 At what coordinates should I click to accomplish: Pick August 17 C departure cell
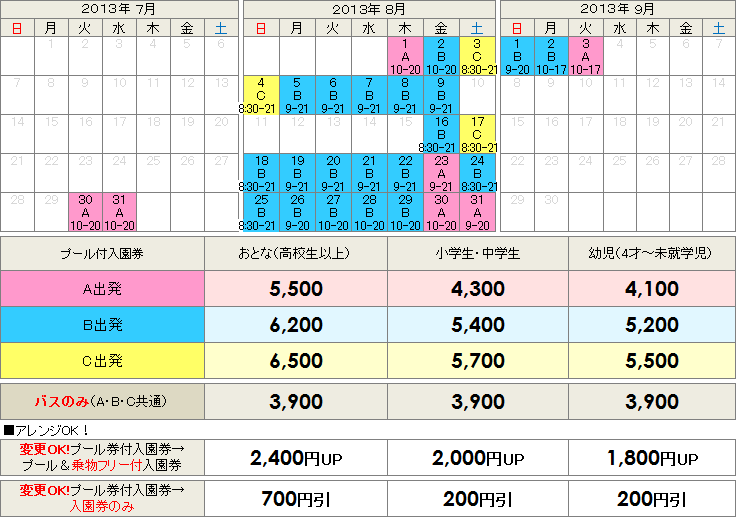pos(478,134)
